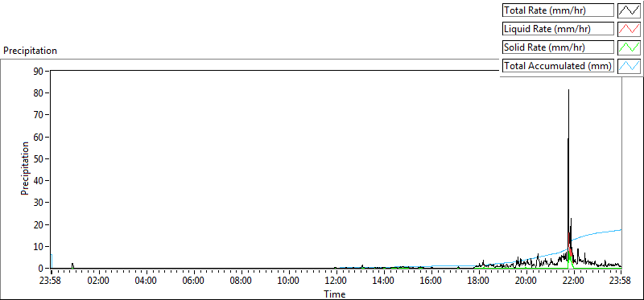644x300 pixels.
Task: Click the tall black Total Rate spike near 80
Action: point(569,164)
